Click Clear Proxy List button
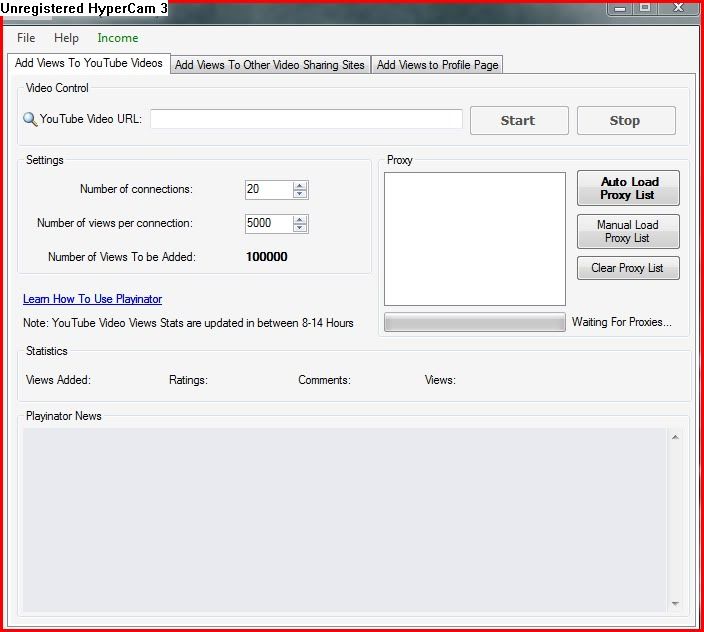Viewport: 704px width, 632px height. click(x=628, y=268)
